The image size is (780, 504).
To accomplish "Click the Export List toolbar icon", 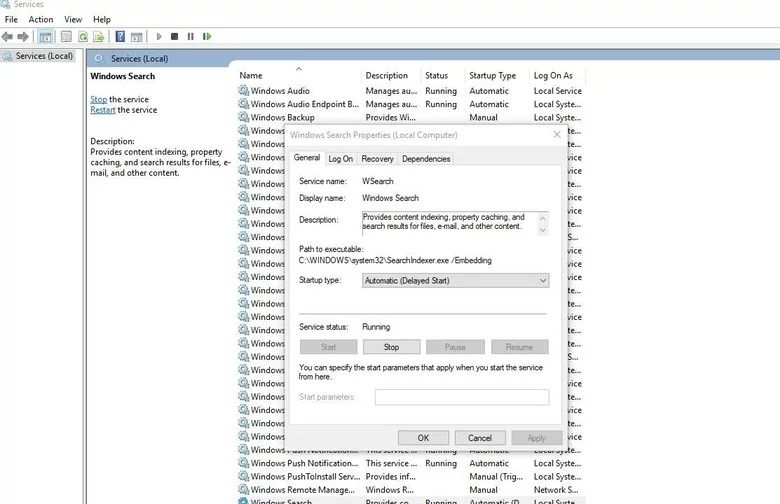I will tap(99, 36).
